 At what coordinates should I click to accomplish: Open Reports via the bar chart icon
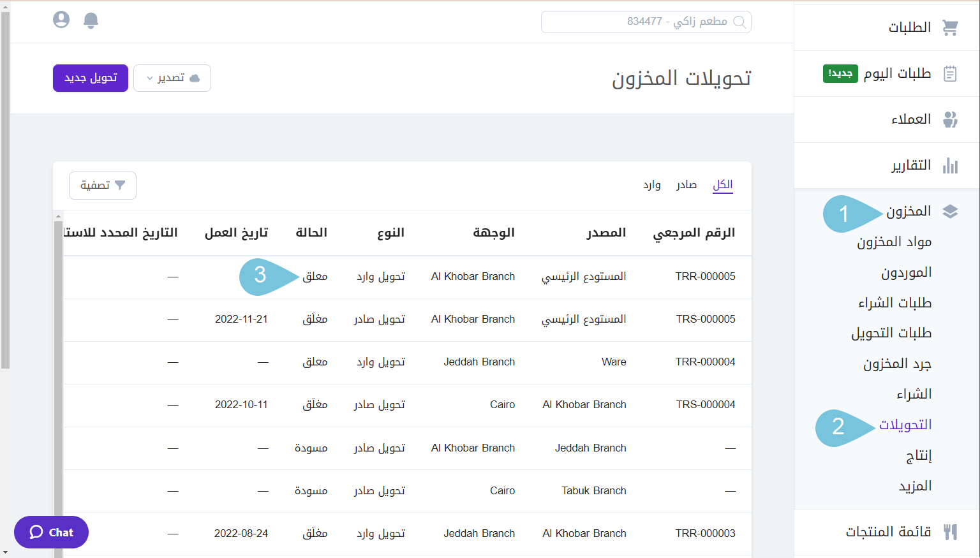coord(950,165)
